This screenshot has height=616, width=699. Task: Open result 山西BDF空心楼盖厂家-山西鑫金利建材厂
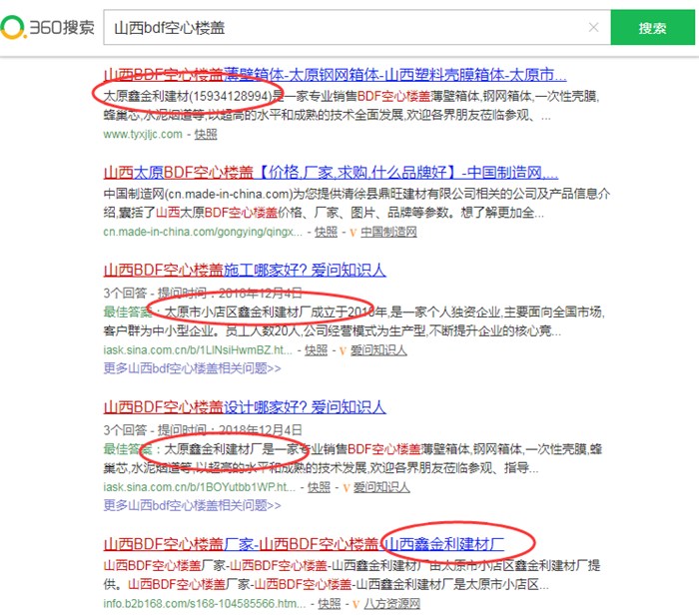[x=304, y=544]
